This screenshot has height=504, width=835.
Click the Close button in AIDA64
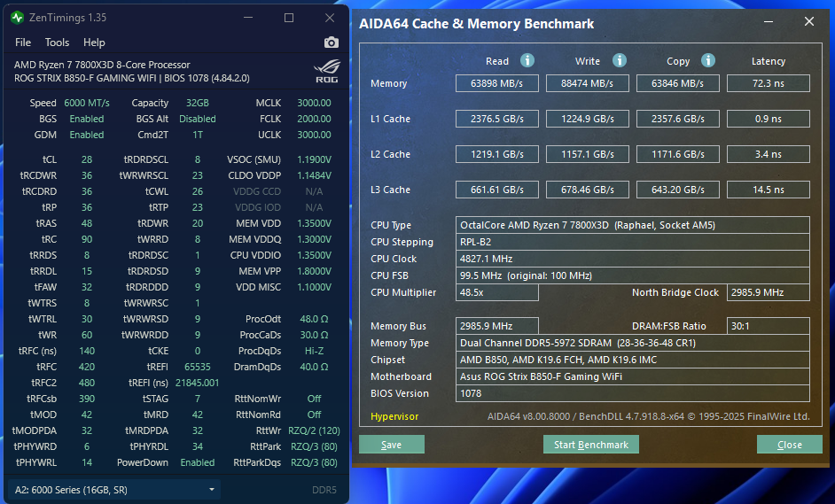click(x=789, y=445)
